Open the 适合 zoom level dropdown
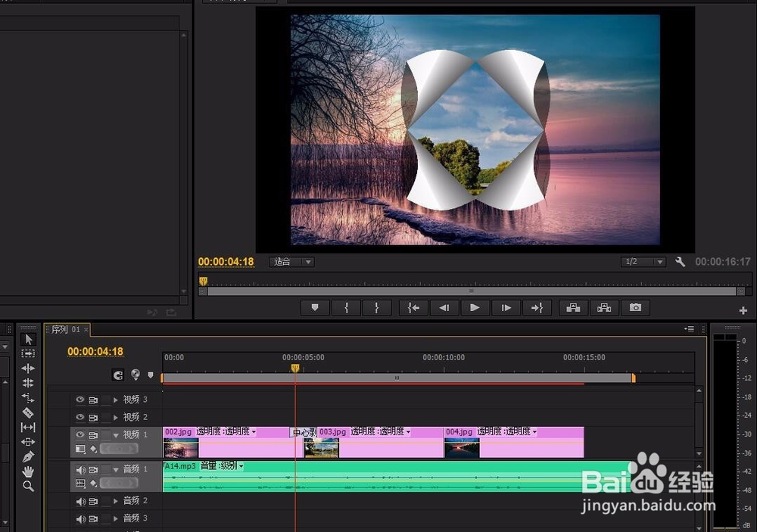Viewport: 757px width, 532px height. coord(291,262)
